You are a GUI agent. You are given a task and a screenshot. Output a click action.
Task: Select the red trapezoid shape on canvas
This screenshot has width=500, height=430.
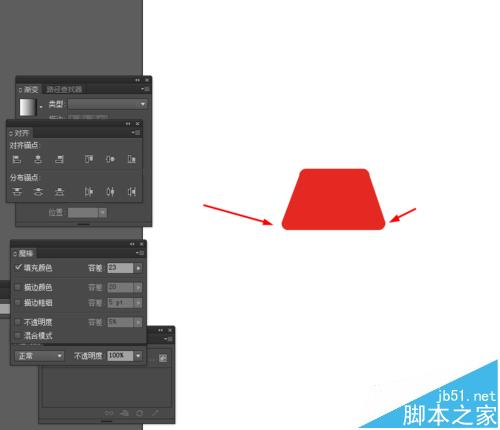click(333, 199)
